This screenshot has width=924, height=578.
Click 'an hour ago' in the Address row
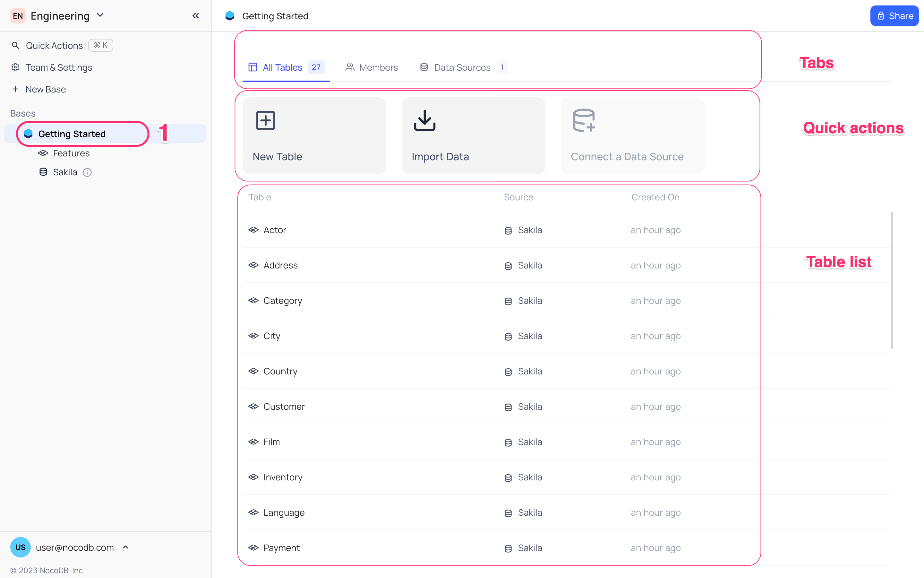coord(655,265)
